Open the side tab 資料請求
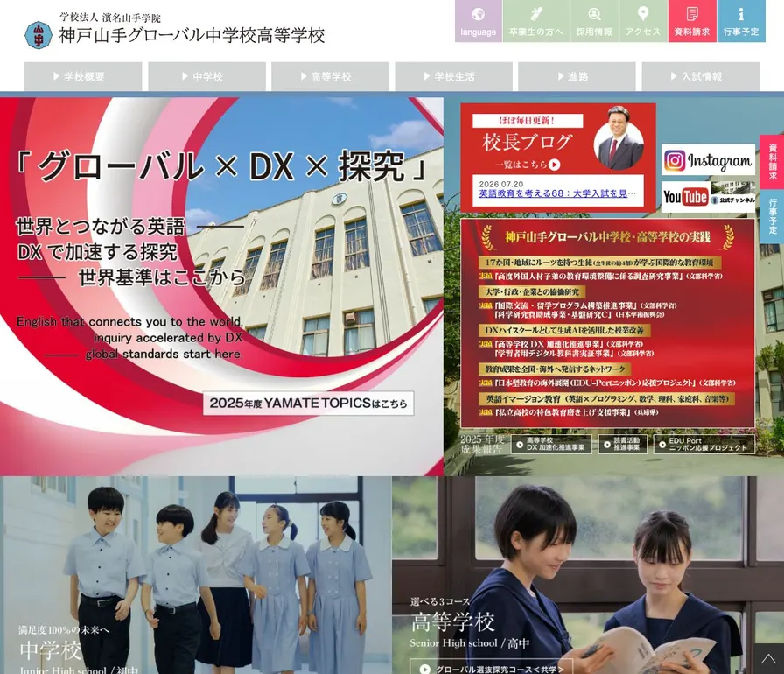This screenshot has height=674, width=784. click(x=772, y=162)
